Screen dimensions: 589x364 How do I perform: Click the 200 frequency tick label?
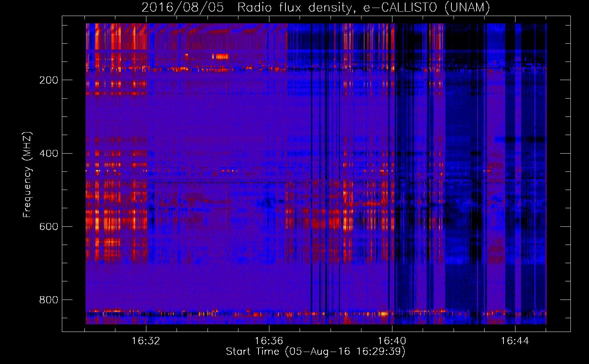pos(48,80)
